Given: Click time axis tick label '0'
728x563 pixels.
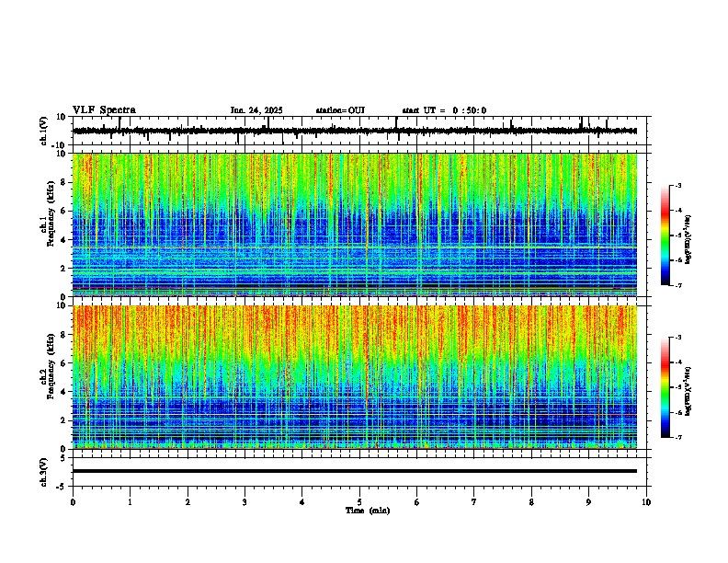Looking at the screenshot, I should tap(73, 502).
